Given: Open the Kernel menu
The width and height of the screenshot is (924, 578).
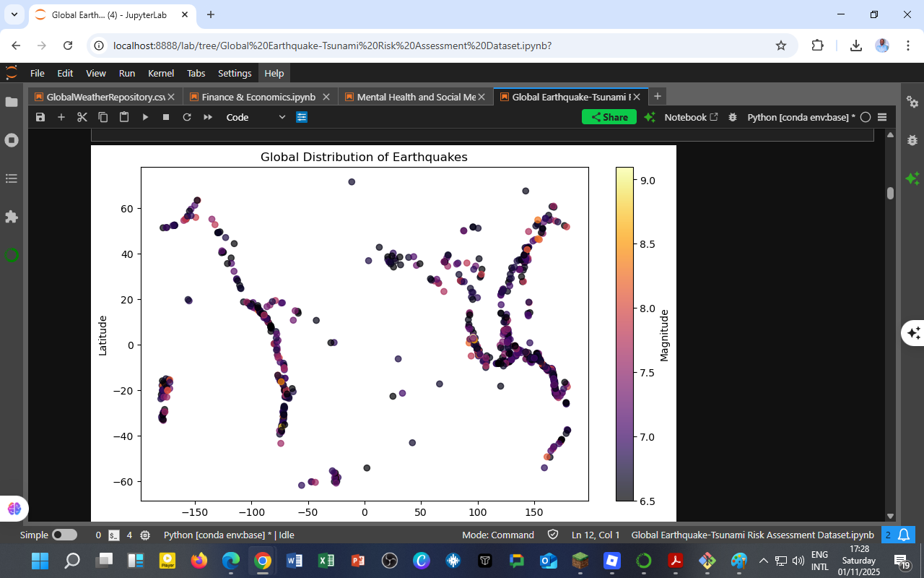Looking at the screenshot, I should 161,73.
